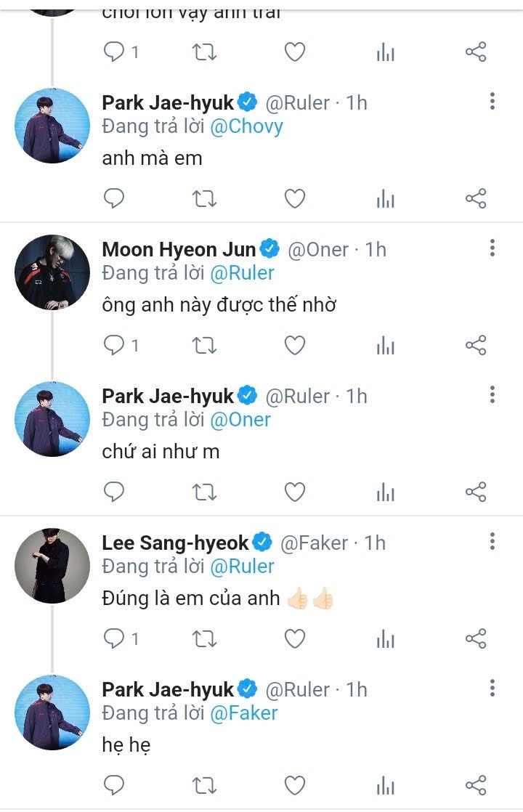Like Faker's thumbs-up reply

(x=294, y=638)
